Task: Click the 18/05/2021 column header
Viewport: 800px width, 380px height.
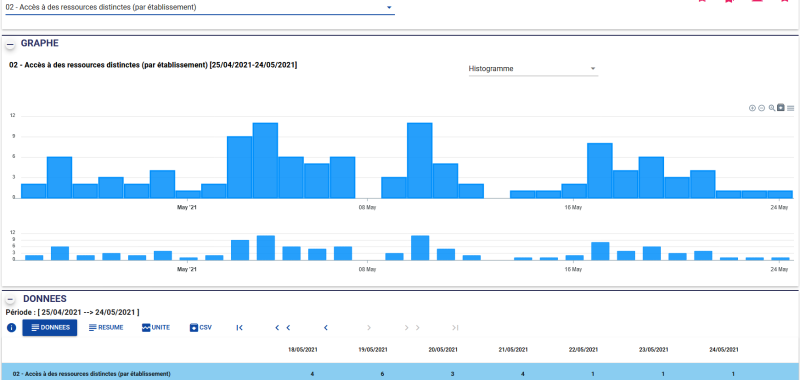Action: [303, 350]
